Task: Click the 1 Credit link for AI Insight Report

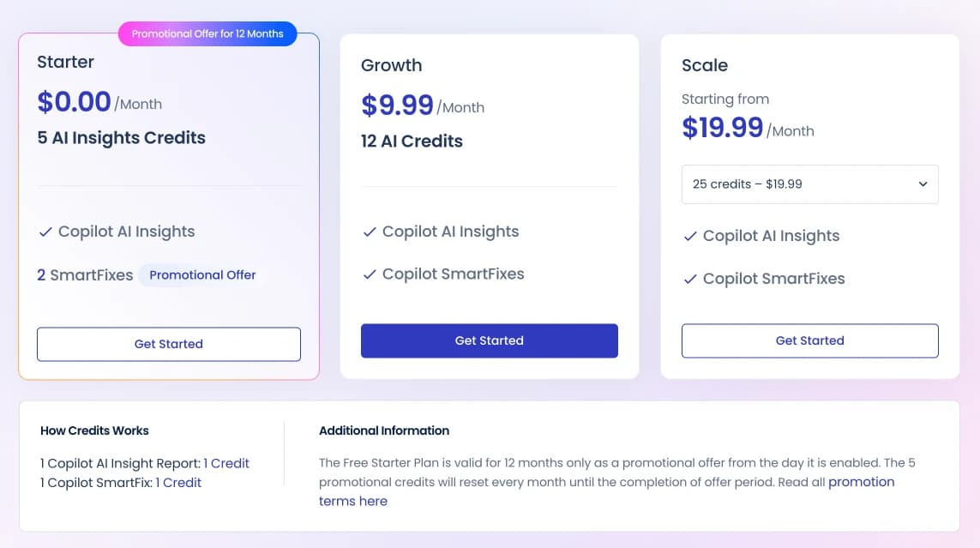Action: [228, 463]
